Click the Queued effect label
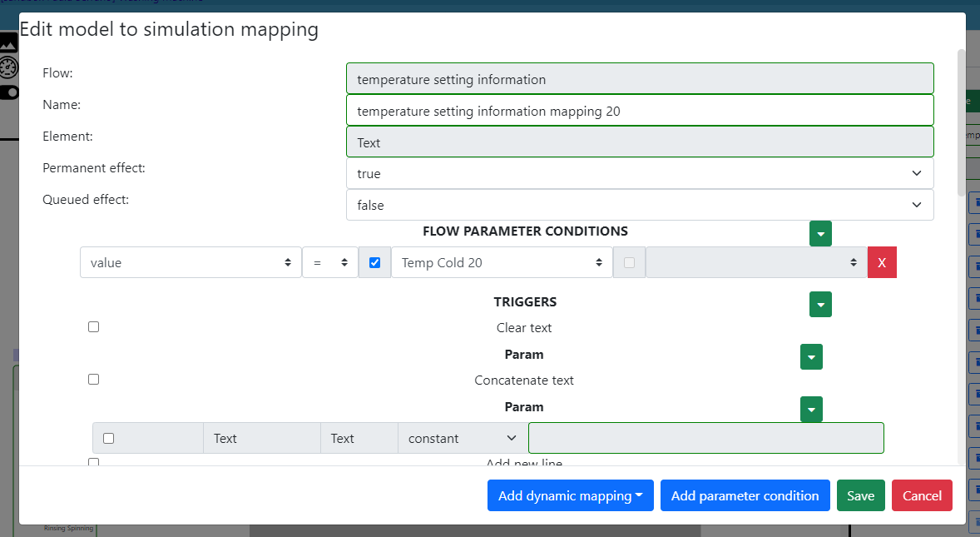 point(86,200)
